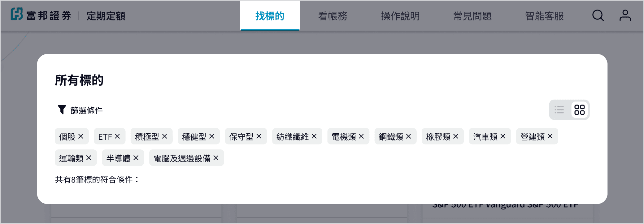Open the 常見問題 page
The width and height of the screenshot is (644, 224).
coord(472,16)
